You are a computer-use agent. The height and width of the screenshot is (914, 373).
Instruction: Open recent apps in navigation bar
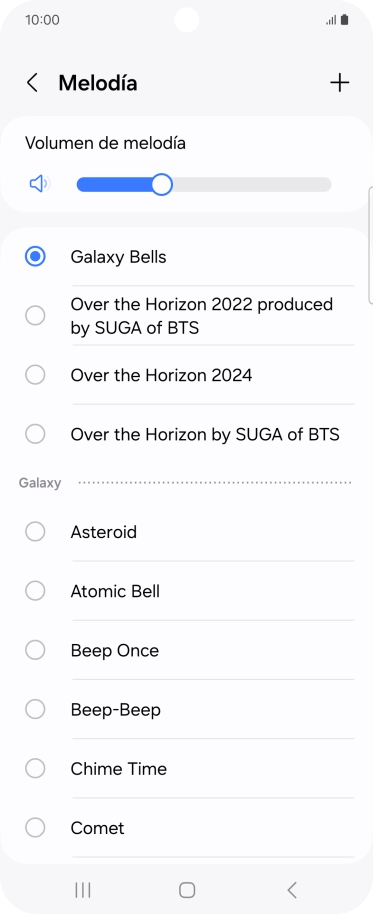83,890
